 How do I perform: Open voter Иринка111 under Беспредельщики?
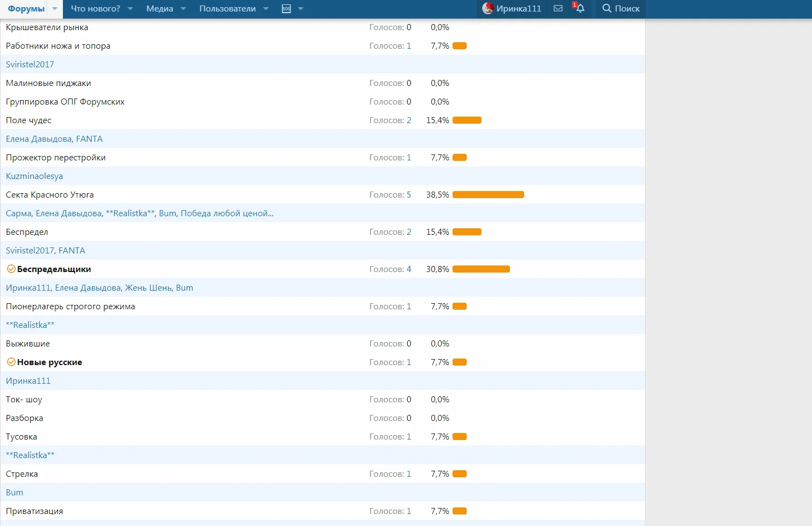pyautogui.click(x=28, y=288)
